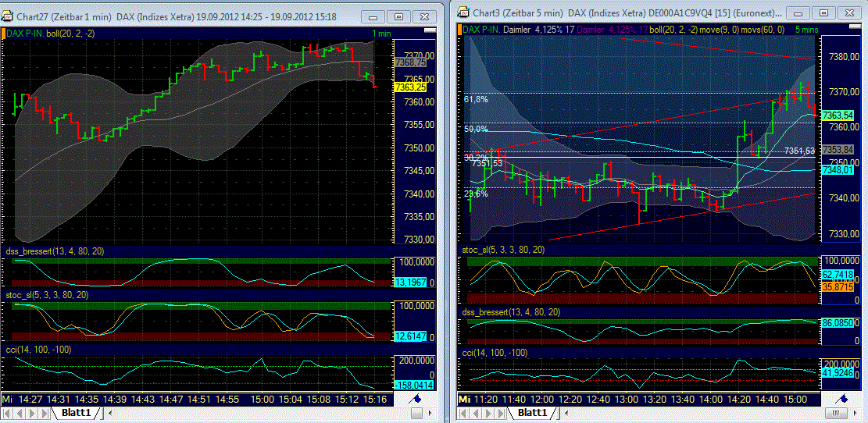Click the DAX P-IN. label in Chart27

26,34
